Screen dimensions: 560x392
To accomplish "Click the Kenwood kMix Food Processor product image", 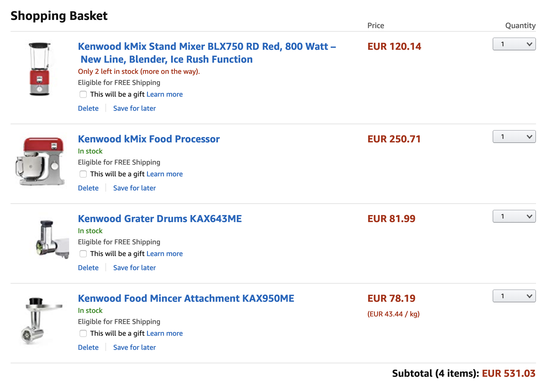I will [x=40, y=161].
